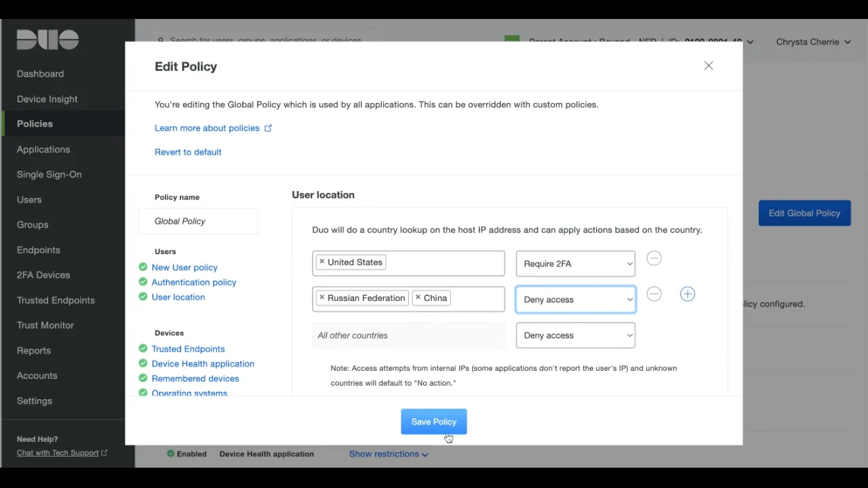Click the search bar at top
The width and height of the screenshot is (868, 488).
[x=268, y=39]
